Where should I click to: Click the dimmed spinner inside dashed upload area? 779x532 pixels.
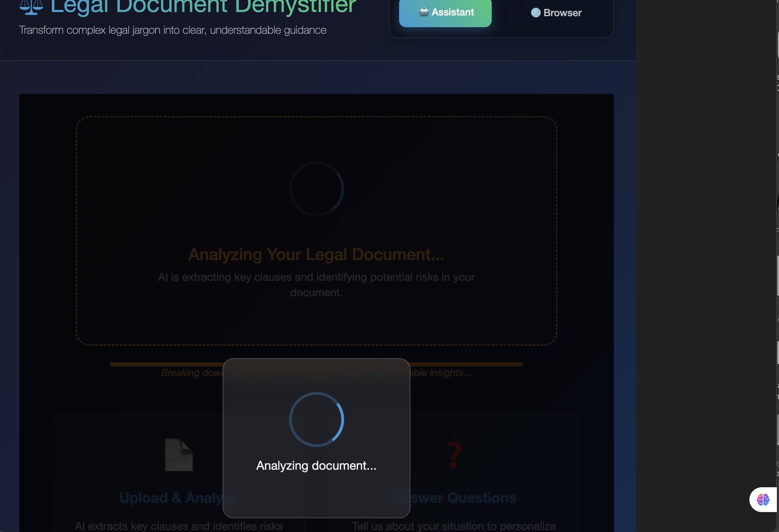pos(316,189)
